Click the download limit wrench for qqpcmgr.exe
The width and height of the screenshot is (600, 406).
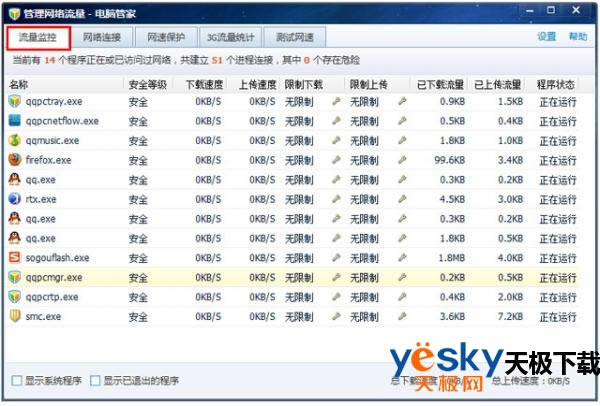coord(336,277)
